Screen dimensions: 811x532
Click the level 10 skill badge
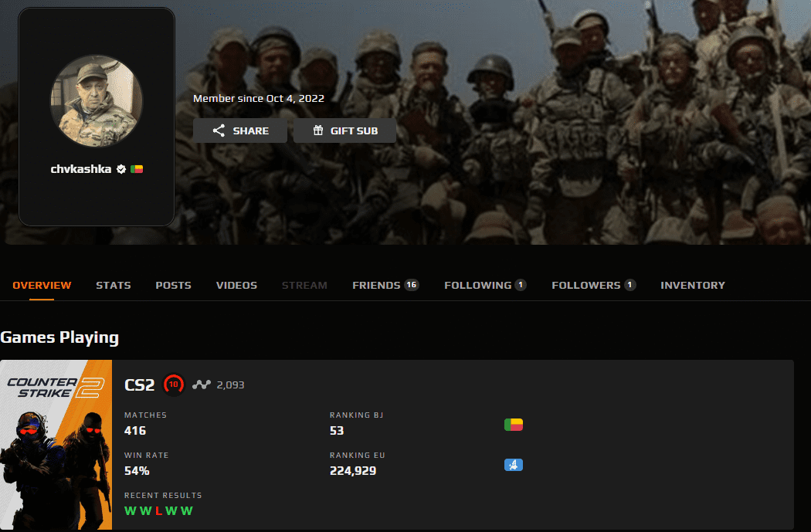pos(174,384)
